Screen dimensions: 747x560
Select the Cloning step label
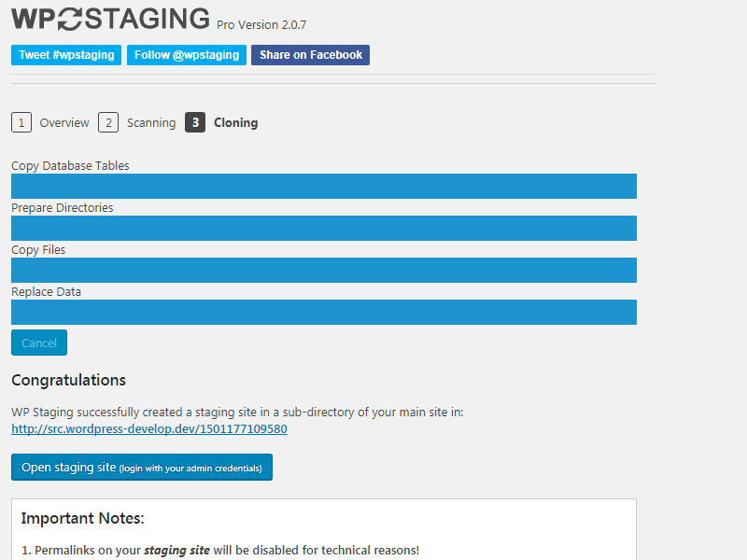[x=236, y=123]
